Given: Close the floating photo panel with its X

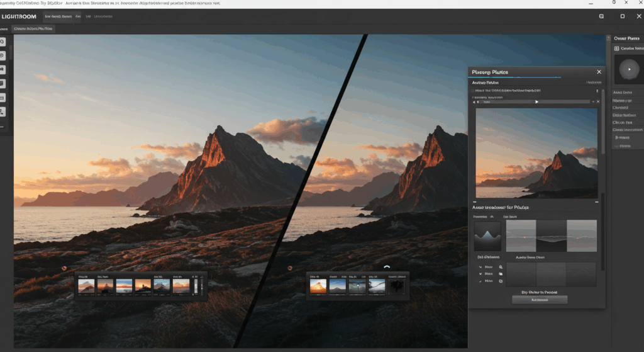Looking at the screenshot, I should click(599, 72).
